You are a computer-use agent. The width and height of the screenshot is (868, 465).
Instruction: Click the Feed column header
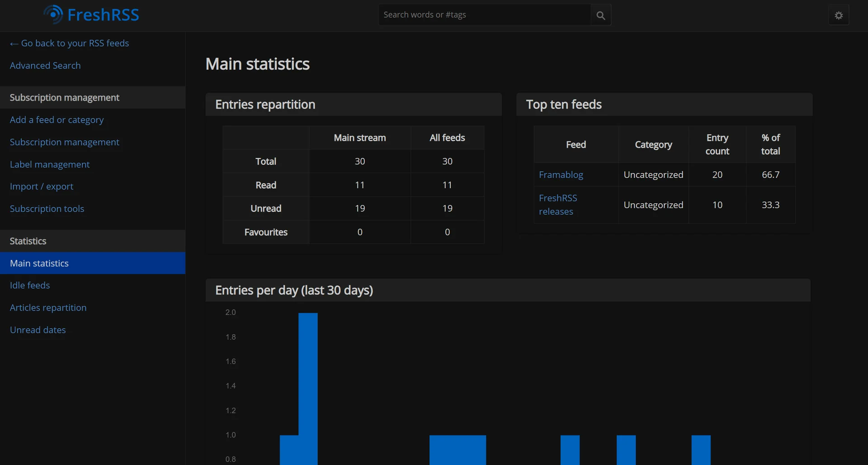(x=576, y=145)
